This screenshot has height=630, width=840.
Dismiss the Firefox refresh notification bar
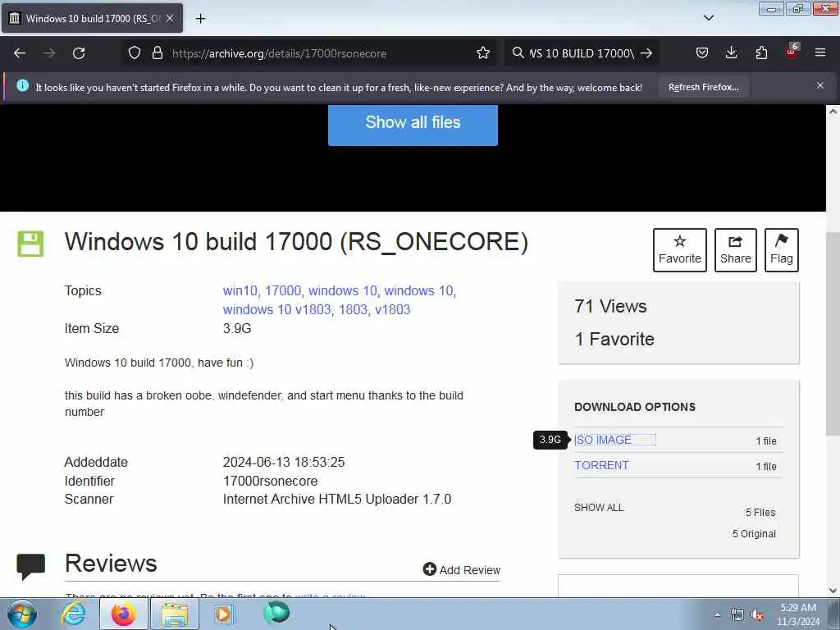coord(820,85)
